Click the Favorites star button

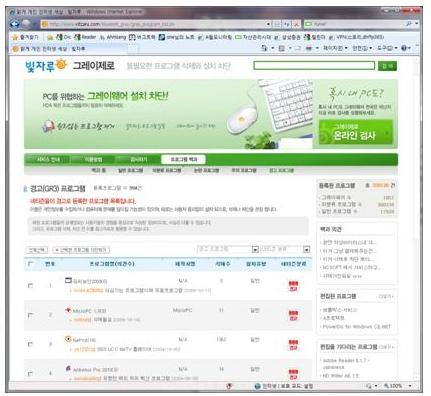click(25, 37)
